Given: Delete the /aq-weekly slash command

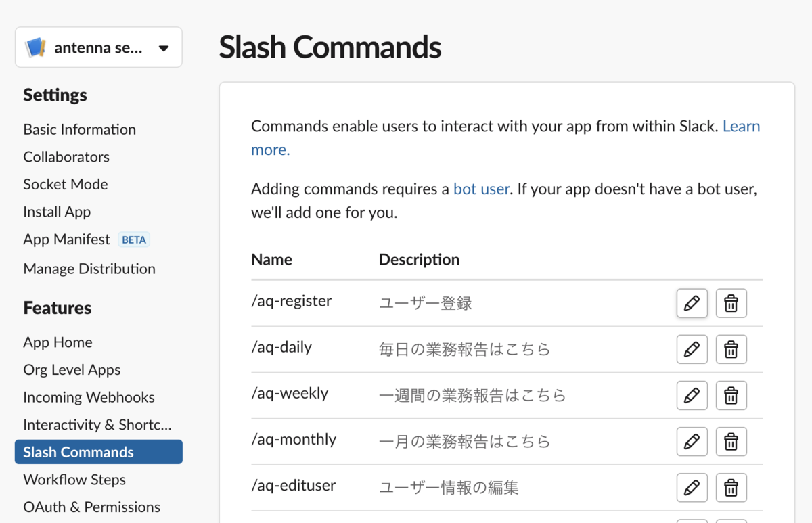Looking at the screenshot, I should pos(731,395).
